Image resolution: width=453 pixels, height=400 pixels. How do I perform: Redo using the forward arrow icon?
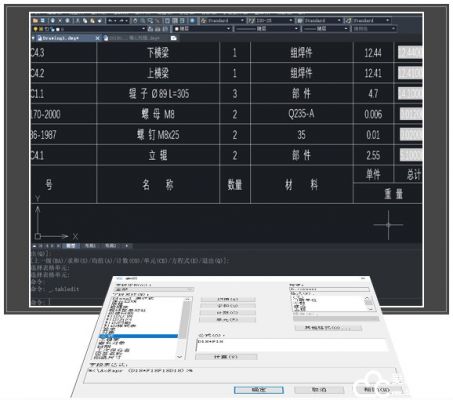tap(122, 20)
